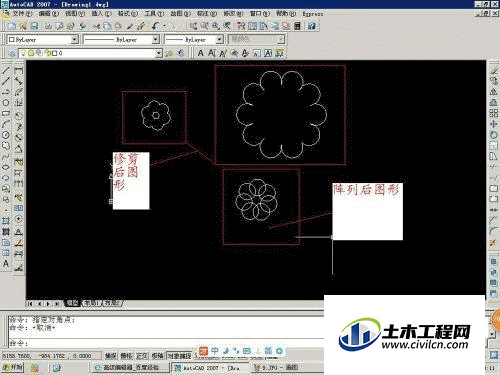Select the Erase tool in modify toolbar
Image resolution: width=500 pixels, height=375 pixels.
click(x=494, y=71)
